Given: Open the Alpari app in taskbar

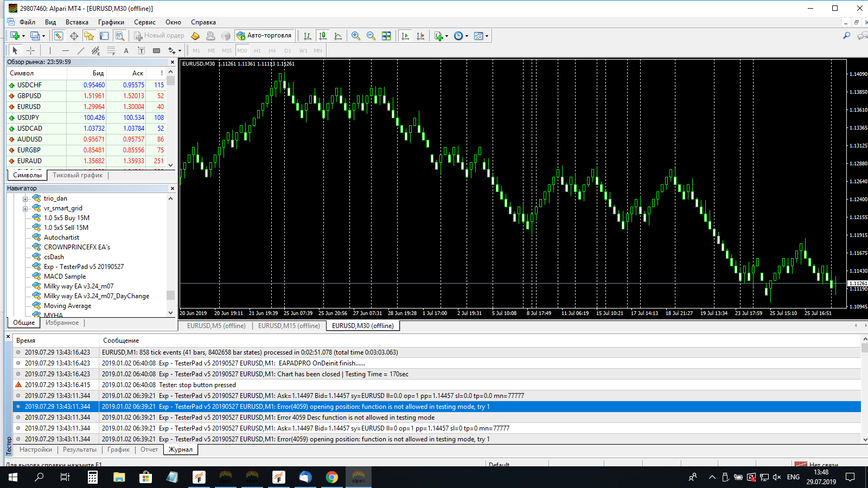Looking at the screenshot, I should pos(359,477).
